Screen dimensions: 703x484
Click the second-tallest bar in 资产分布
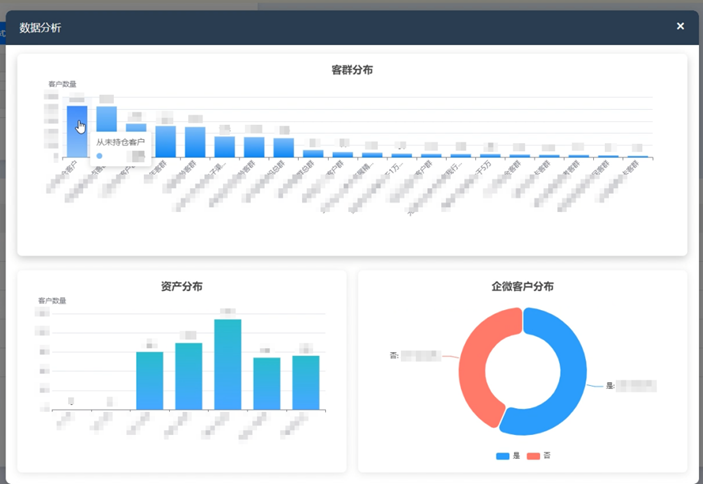(x=188, y=376)
